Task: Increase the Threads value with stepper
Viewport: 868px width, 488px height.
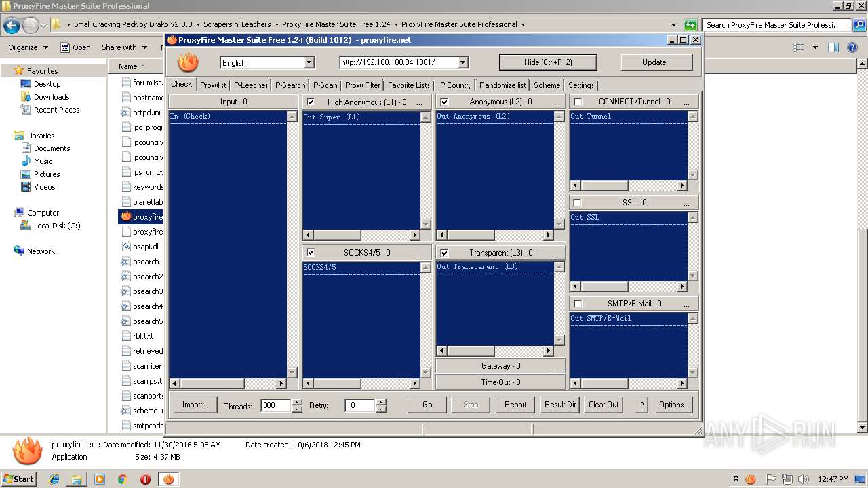Action: [296, 402]
